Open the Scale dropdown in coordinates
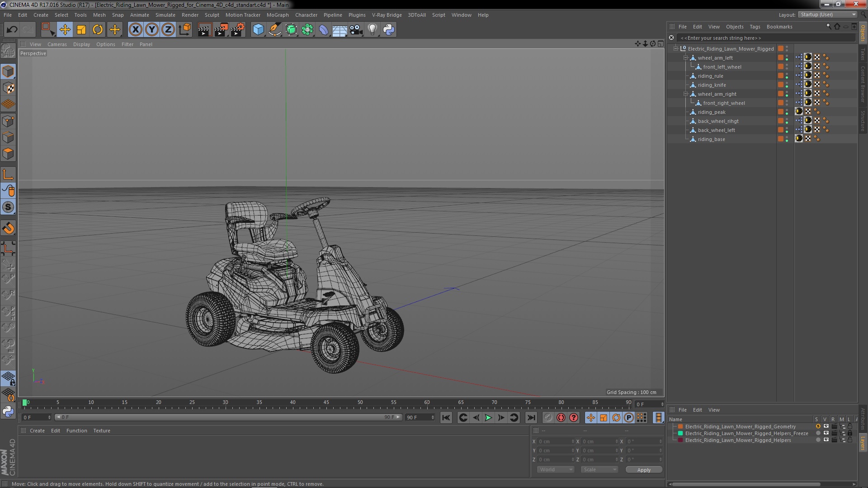 tap(599, 470)
